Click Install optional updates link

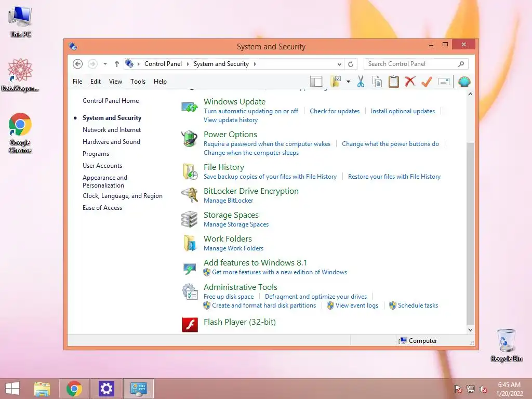pos(403,111)
